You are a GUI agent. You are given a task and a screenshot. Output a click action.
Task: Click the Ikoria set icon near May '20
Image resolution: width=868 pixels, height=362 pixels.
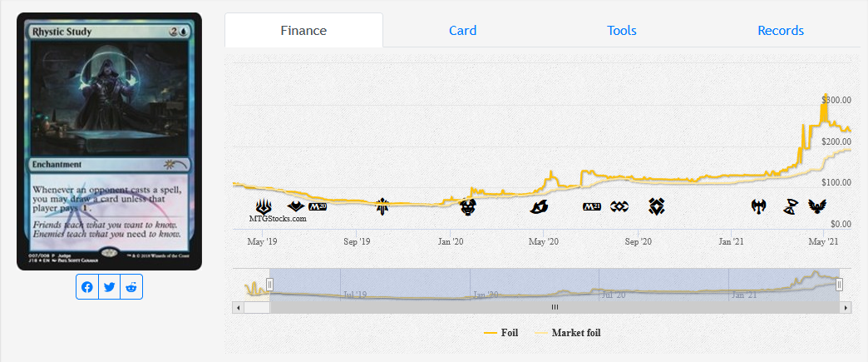[x=540, y=206]
